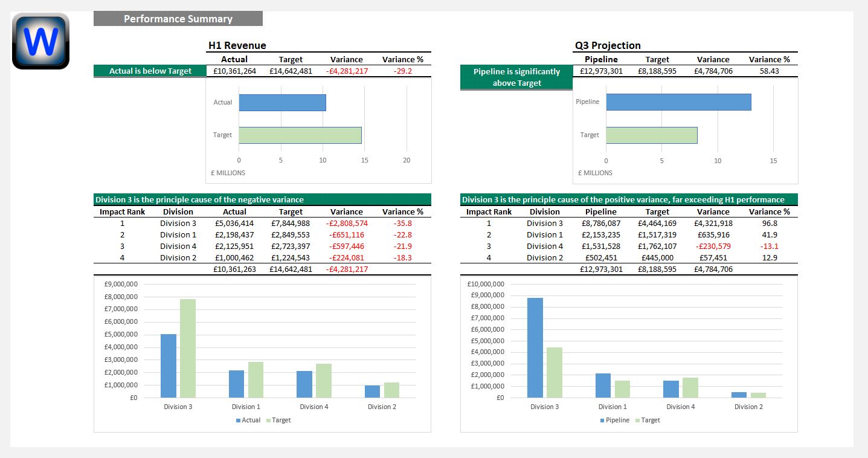
Task: Click the £10,361,263 total Actual cell
Action: click(234, 269)
